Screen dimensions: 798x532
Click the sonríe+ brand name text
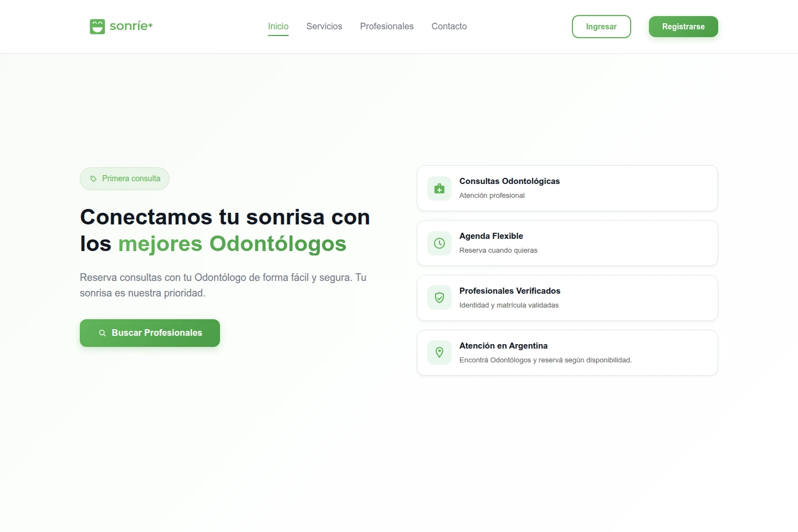tap(131, 26)
